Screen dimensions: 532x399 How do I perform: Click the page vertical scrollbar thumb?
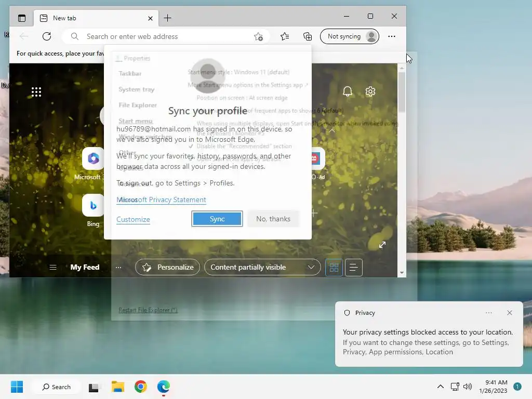coord(402,91)
